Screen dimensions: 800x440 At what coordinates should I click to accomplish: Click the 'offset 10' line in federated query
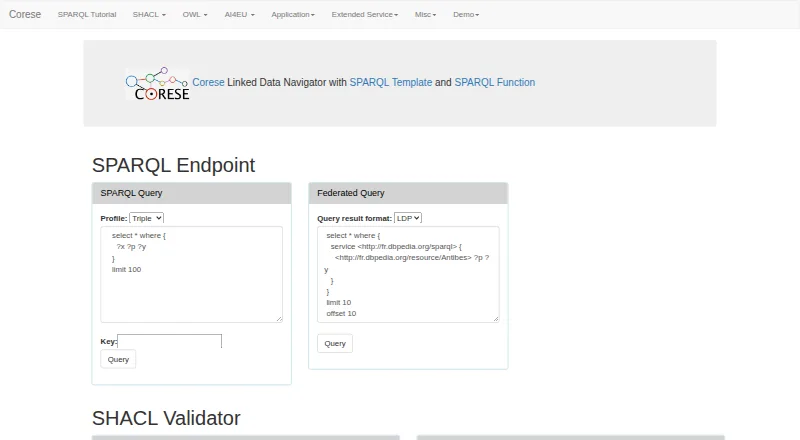[x=341, y=313]
